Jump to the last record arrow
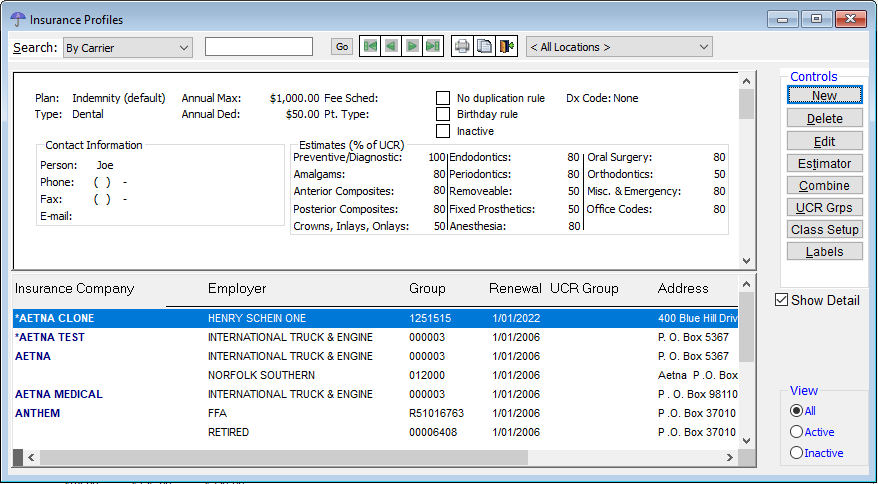 [433, 47]
